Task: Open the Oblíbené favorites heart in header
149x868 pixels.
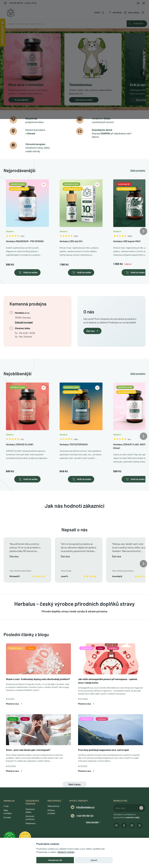Action: (x=115, y=12)
